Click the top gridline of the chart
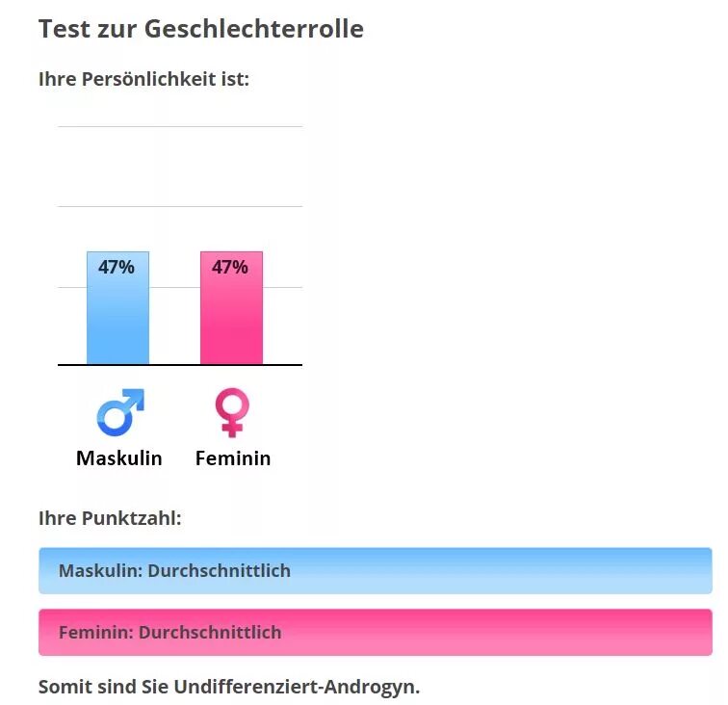 (180, 126)
